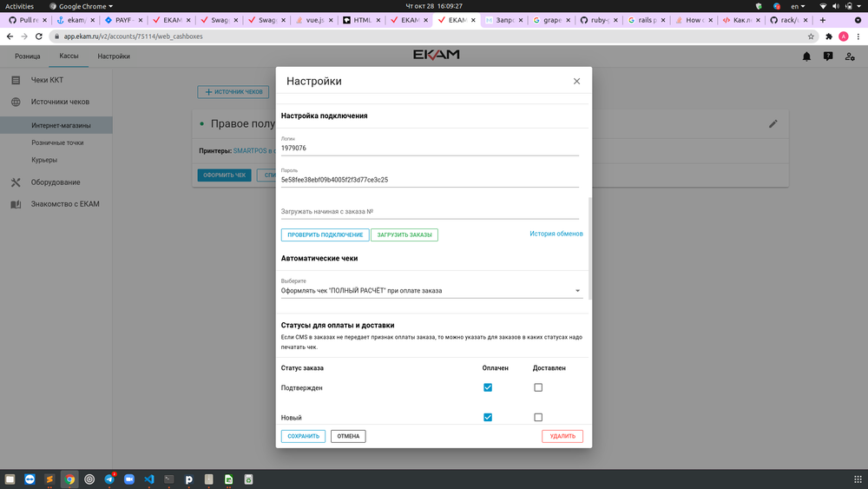Screen dimensions: 868x489
Task: Switch to the Розница top tab
Action: click(x=28, y=56)
